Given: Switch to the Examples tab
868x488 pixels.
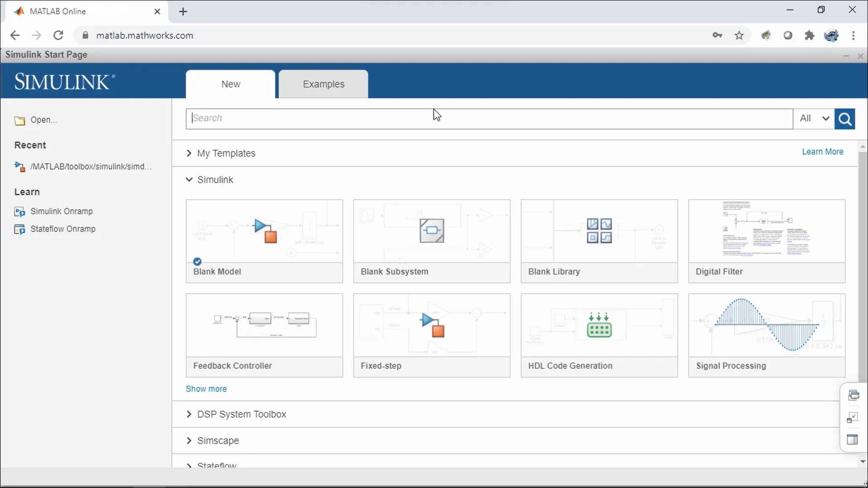Looking at the screenshot, I should point(324,84).
